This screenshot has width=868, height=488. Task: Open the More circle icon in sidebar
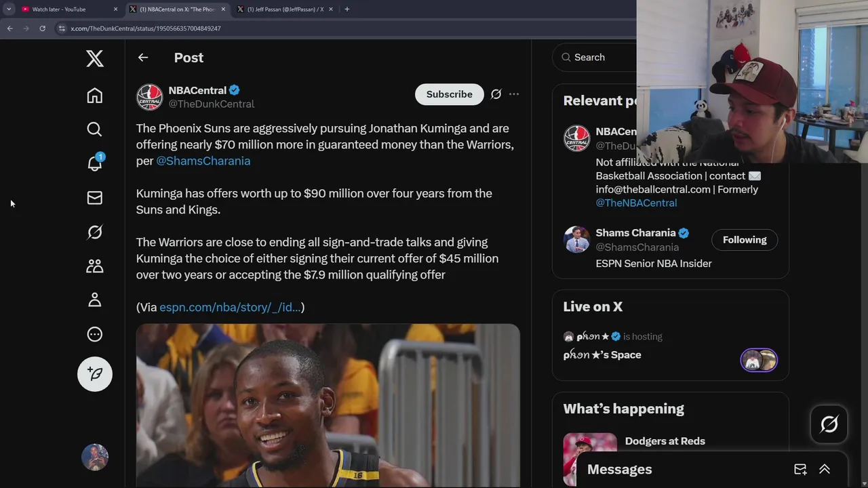(95, 334)
